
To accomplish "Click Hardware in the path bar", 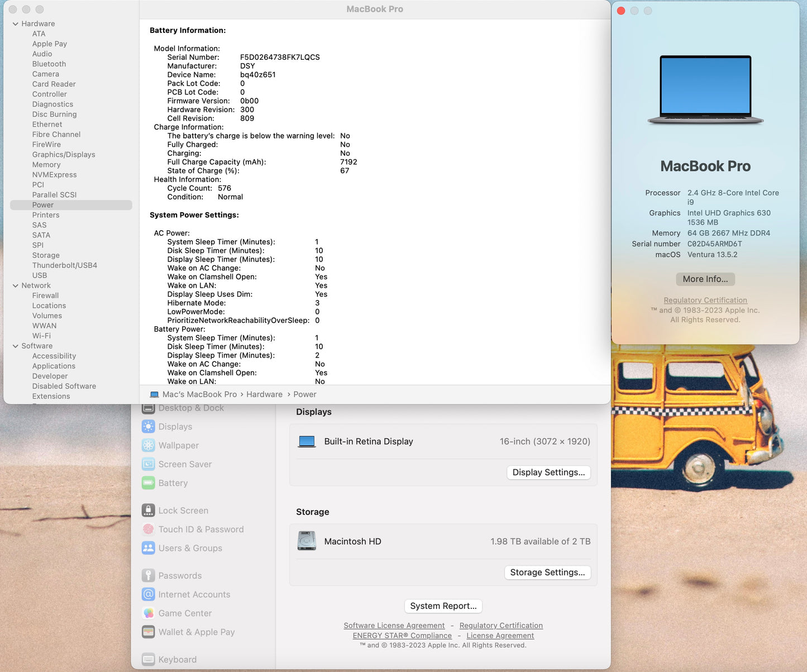I will [x=264, y=394].
